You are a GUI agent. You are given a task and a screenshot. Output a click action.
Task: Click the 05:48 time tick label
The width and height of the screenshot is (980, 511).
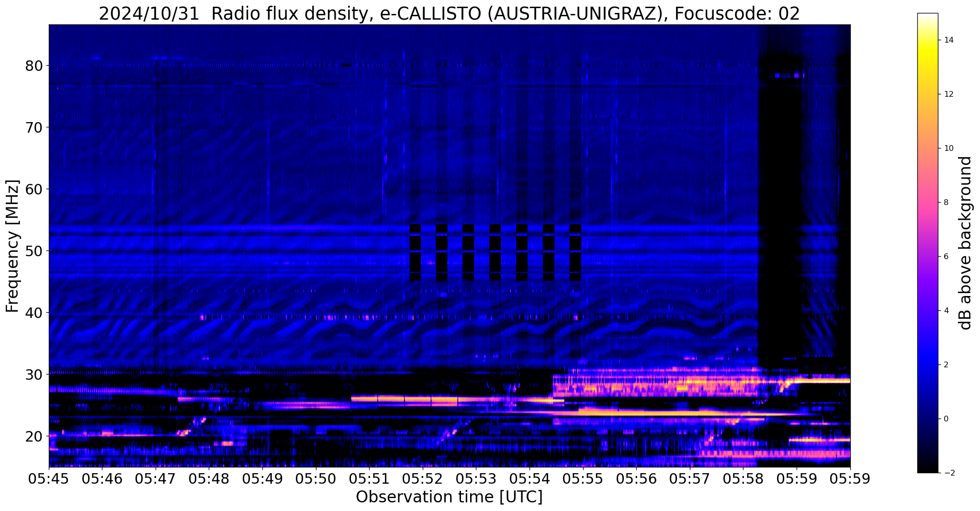tap(209, 478)
